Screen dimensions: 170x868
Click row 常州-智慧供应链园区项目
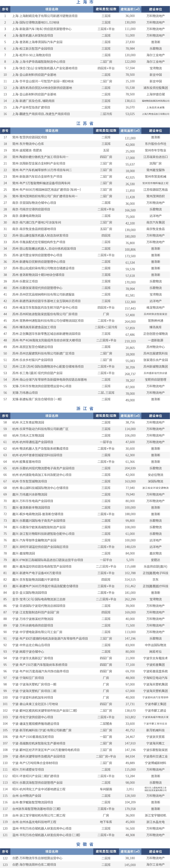(x=85, y=138)
